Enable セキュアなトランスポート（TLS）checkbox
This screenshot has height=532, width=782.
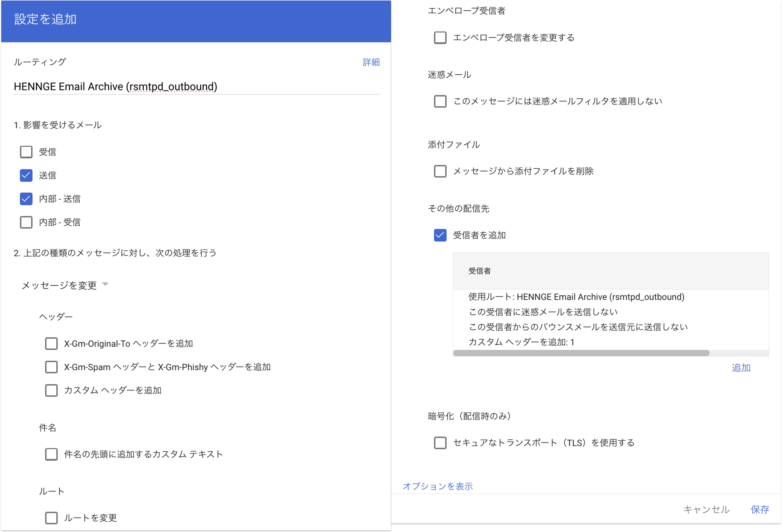pyautogui.click(x=440, y=443)
